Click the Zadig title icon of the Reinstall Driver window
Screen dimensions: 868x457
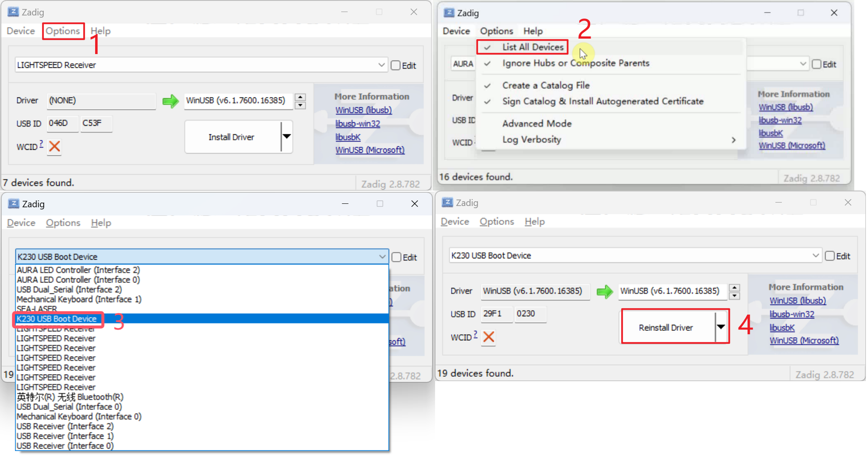pos(448,202)
